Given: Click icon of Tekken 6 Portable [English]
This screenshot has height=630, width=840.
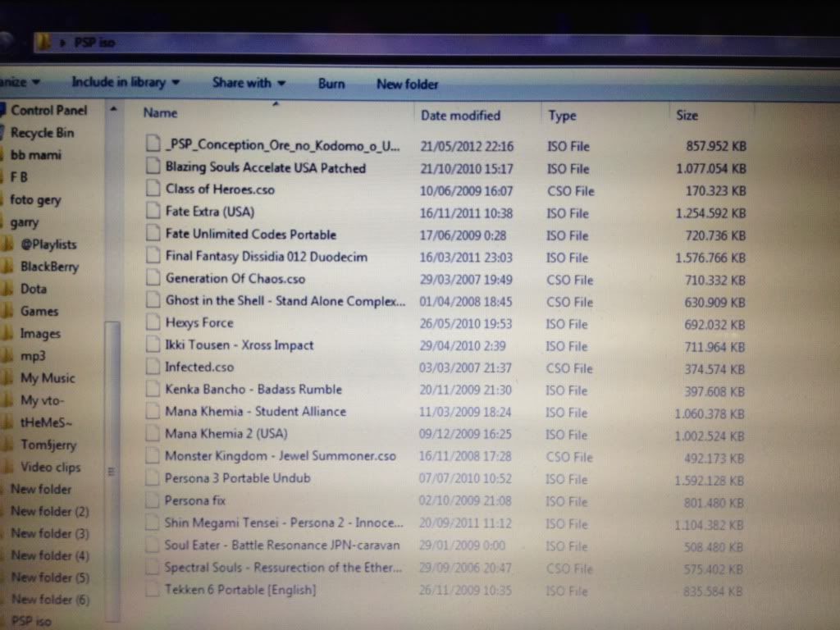Looking at the screenshot, I should point(153,589).
